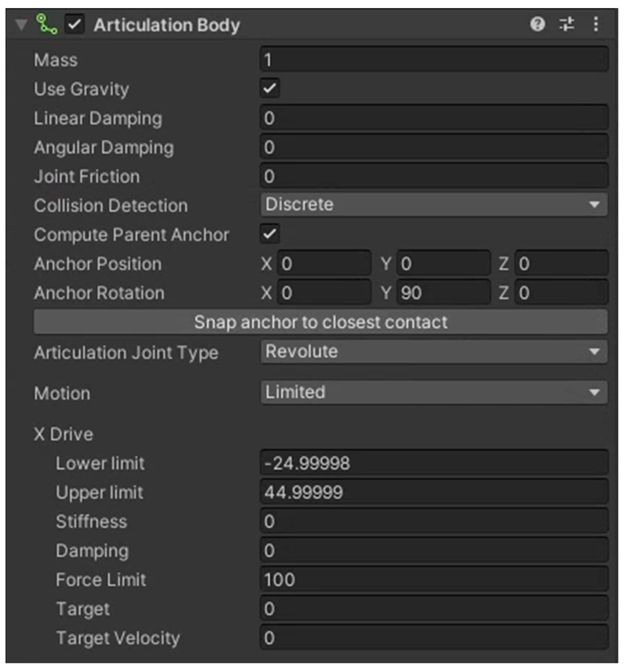Open the component help reference icon
The width and height of the screenshot is (626, 672).
click(x=537, y=24)
